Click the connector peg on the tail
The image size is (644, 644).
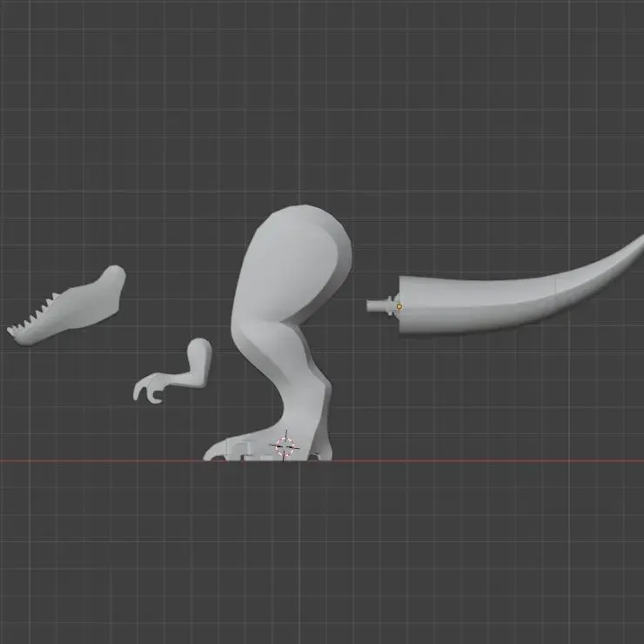coord(380,306)
